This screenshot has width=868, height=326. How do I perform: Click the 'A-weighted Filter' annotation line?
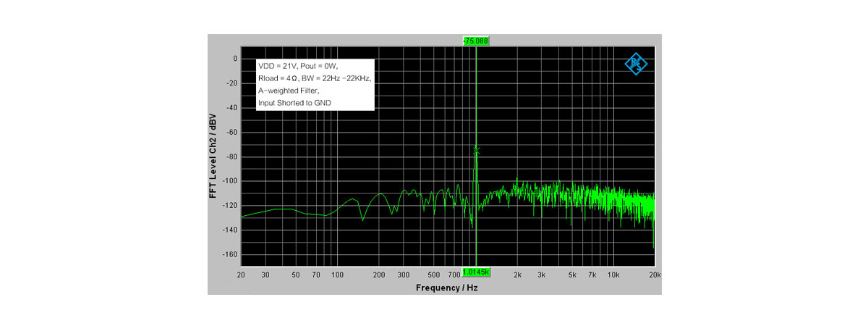coord(287,91)
